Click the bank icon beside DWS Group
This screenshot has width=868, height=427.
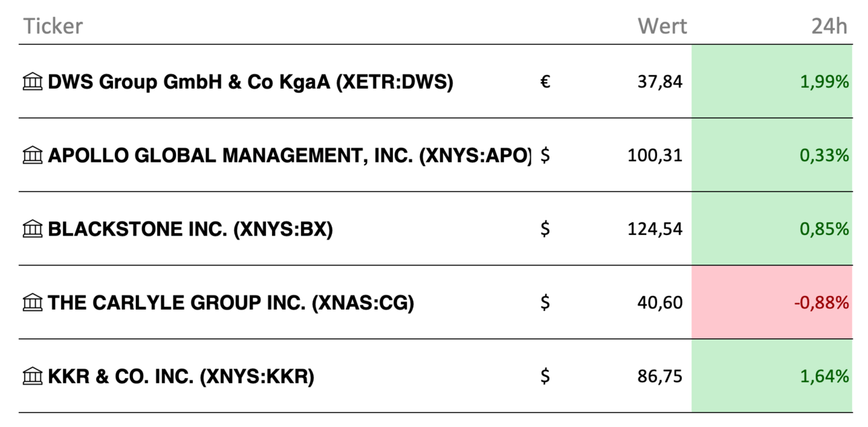pos(32,83)
